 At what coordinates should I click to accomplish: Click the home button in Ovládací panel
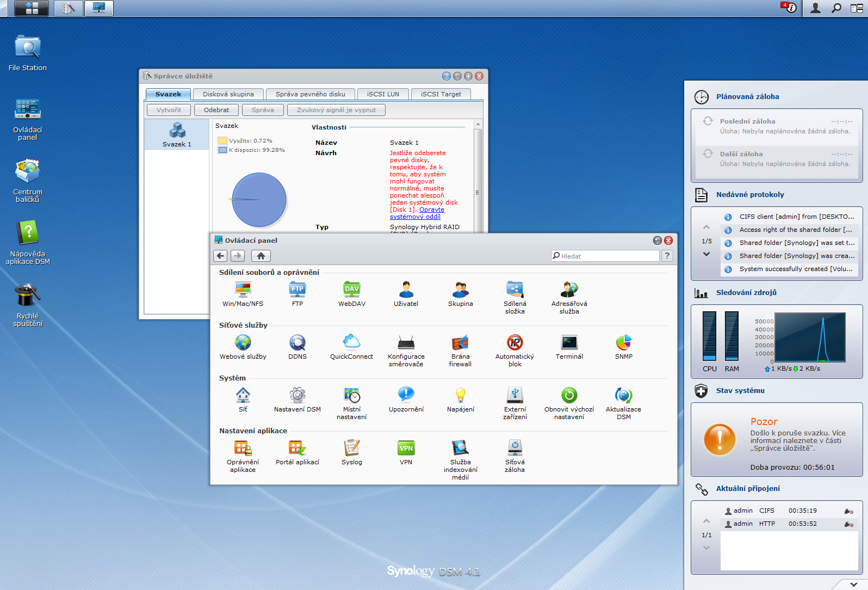(261, 256)
